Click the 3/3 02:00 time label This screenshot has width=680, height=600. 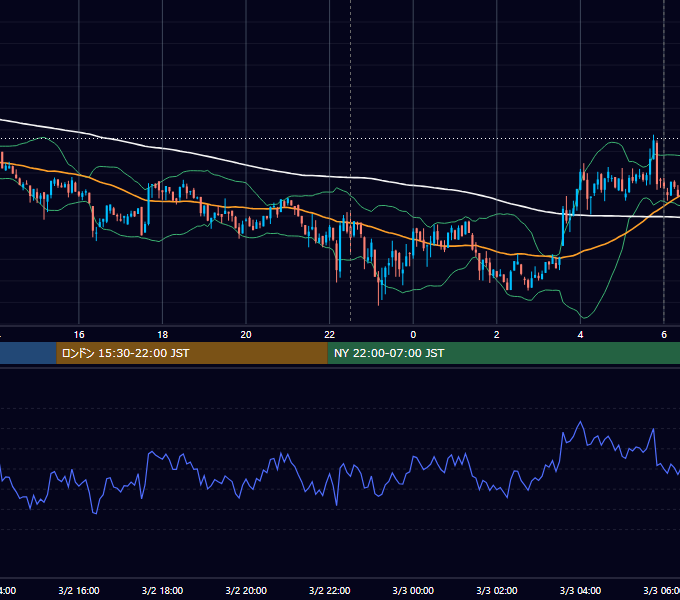point(497,590)
